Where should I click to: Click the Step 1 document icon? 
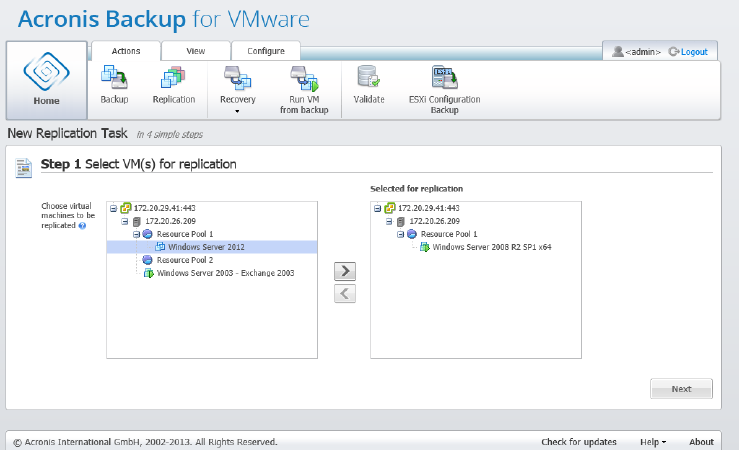[x=24, y=168]
